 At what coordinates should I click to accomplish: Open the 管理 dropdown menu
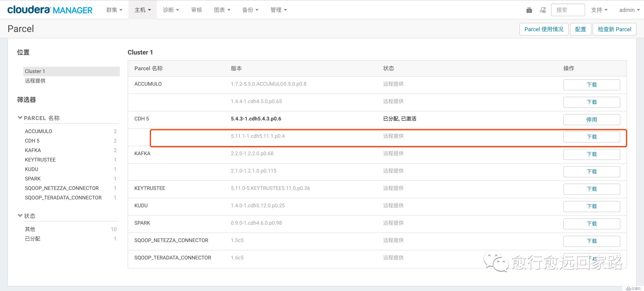pyautogui.click(x=279, y=10)
